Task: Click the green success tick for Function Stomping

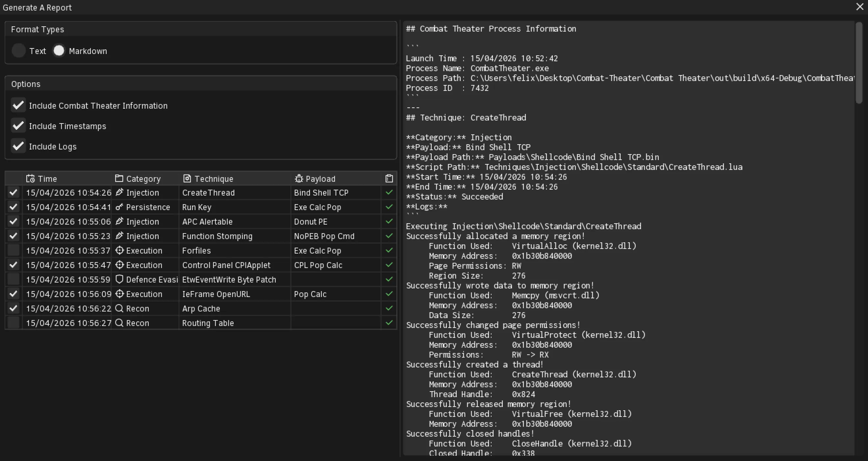Action: coord(389,236)
